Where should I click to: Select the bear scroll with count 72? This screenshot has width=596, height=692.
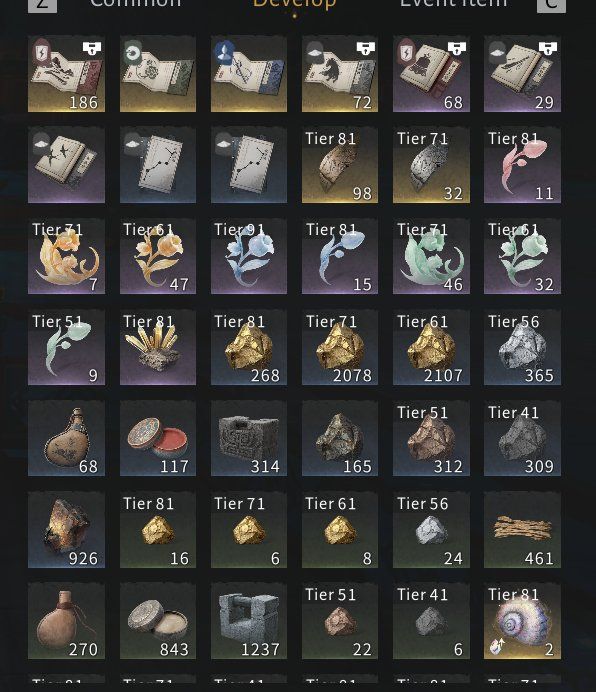(339, 74)
